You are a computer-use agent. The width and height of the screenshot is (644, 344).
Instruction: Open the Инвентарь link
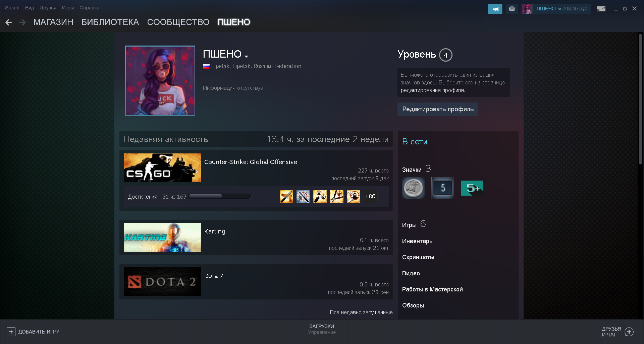coord(417,241)
